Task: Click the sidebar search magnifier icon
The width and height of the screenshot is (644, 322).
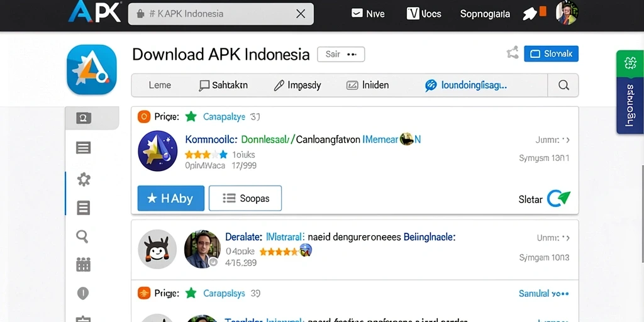Action: pyautogui.click(x=82, y=236)
